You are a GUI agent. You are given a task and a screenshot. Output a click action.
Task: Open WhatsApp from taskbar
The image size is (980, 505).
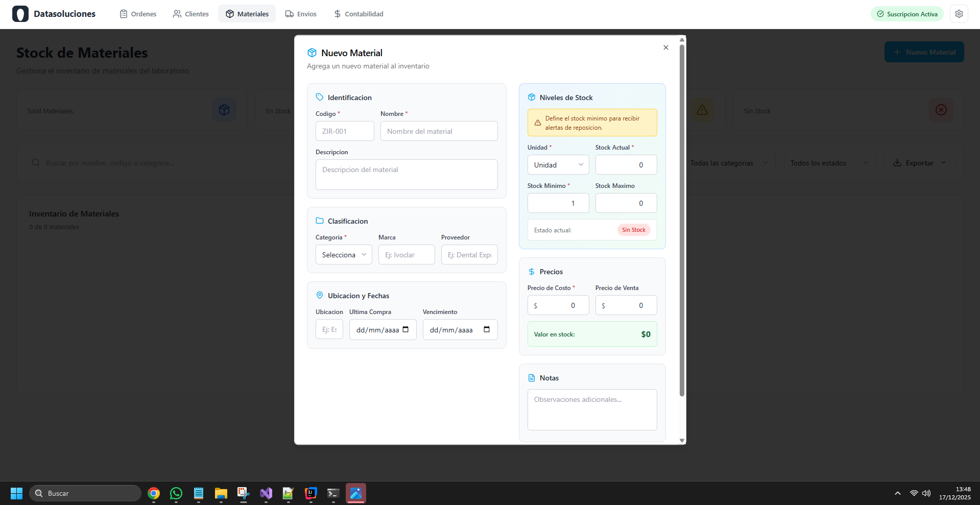click(176, 493)
